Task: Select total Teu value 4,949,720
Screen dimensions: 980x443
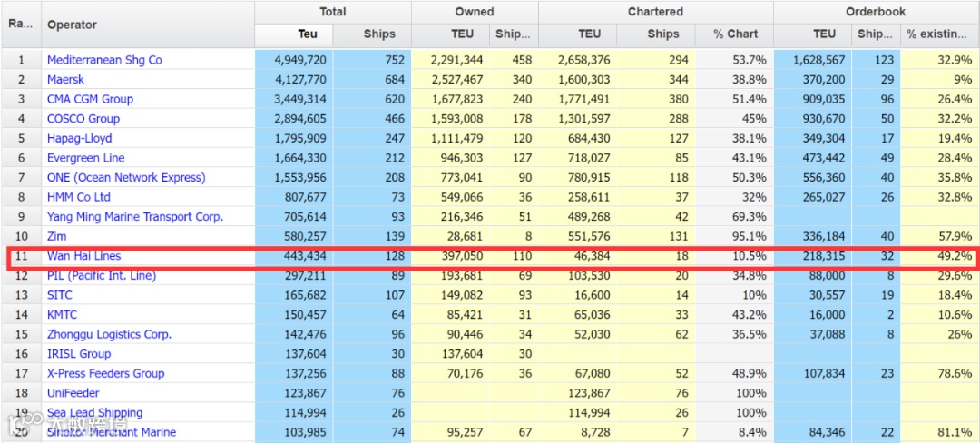Action: 300,60
